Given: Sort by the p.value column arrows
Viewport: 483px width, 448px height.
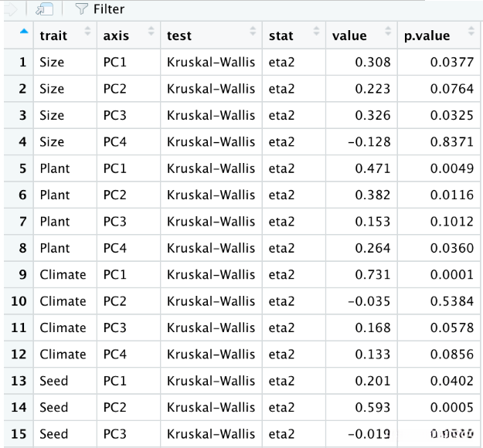Looking at the screenshot, I should pos(468,32).
